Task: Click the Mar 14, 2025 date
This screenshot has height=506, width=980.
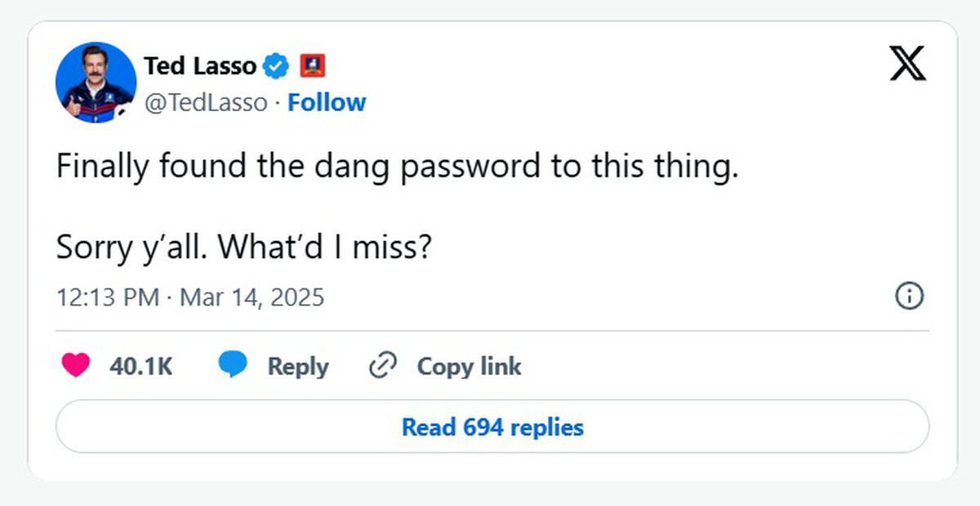Action: coord(252,297)
